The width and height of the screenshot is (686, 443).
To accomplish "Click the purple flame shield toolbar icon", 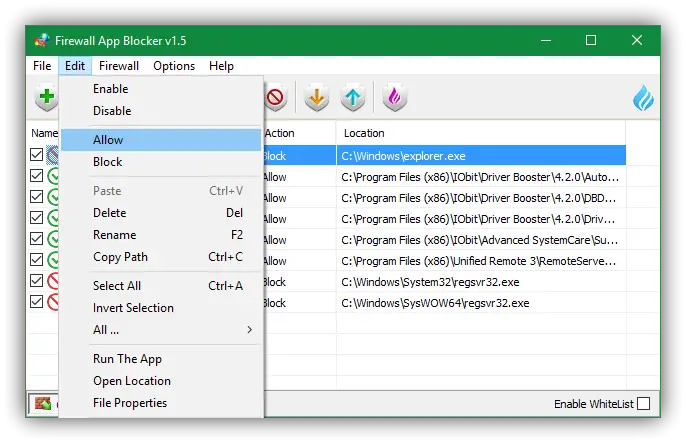I will click(395, 97).
